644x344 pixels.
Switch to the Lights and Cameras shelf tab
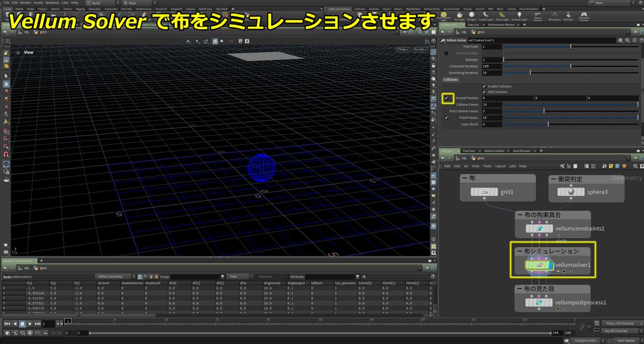(x=338, y=9)
